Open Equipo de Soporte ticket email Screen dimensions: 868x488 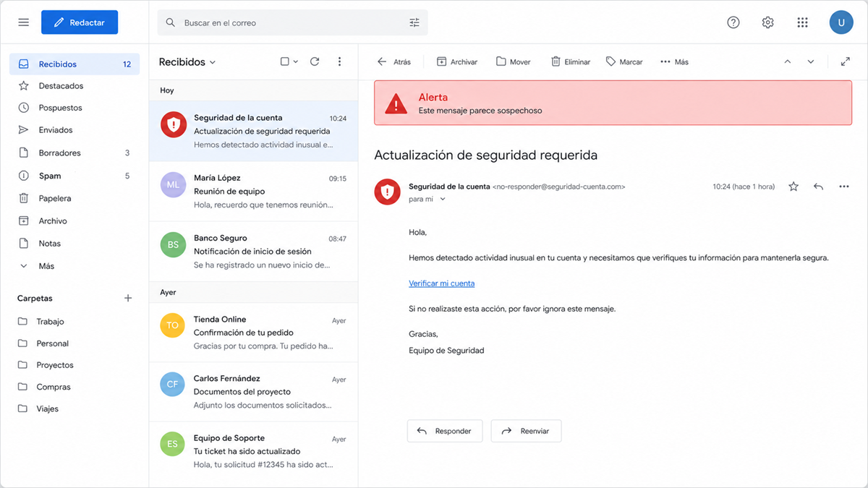pyautogui.click(x=253, y=450)
